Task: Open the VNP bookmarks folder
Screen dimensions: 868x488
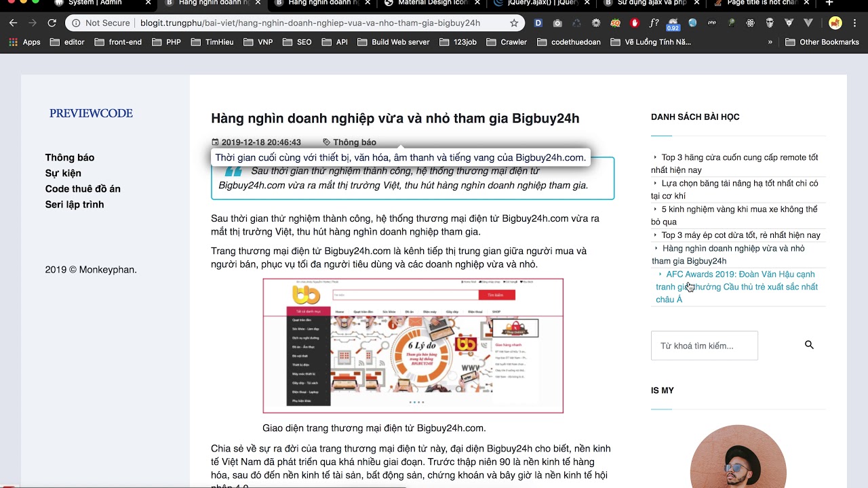Action: (x=258, y=42)
